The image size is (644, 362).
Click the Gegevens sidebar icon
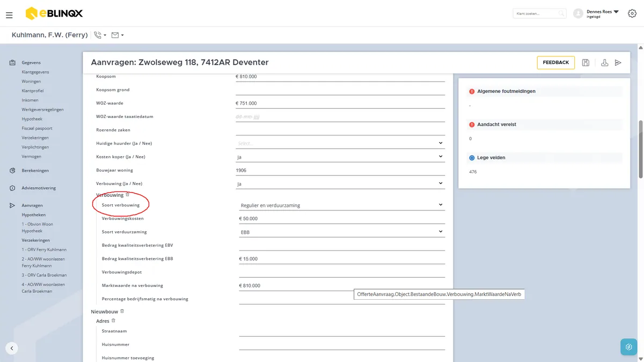[12, 63]
